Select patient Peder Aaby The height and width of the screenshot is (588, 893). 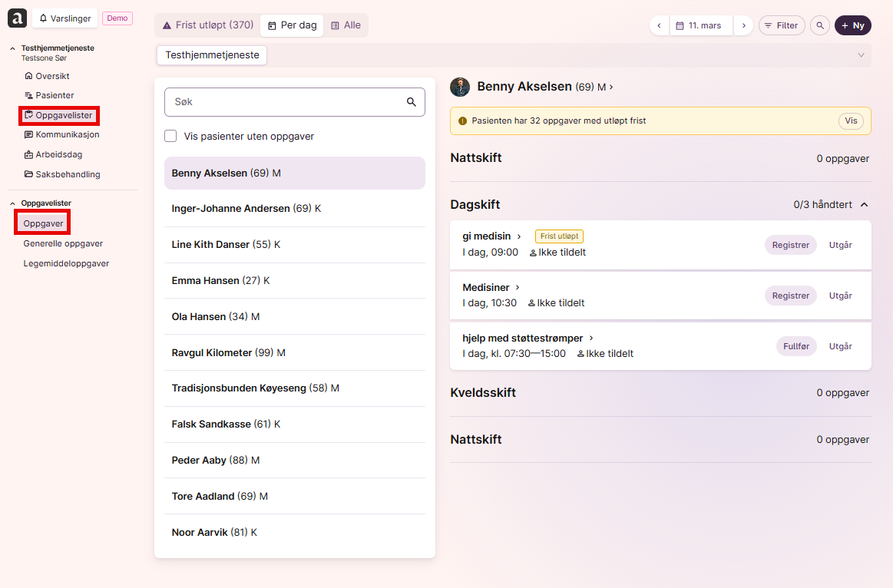click(x=294, y=460)
